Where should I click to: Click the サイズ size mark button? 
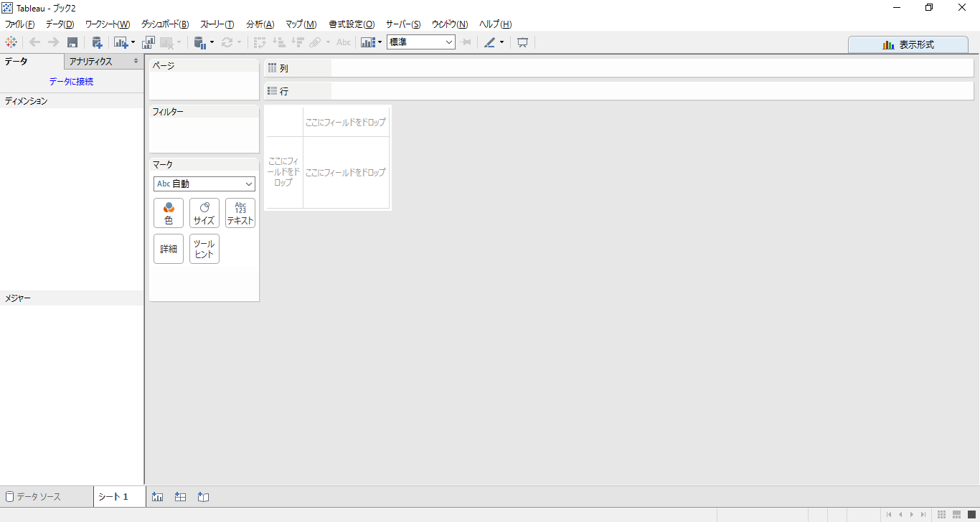[204, 213]
